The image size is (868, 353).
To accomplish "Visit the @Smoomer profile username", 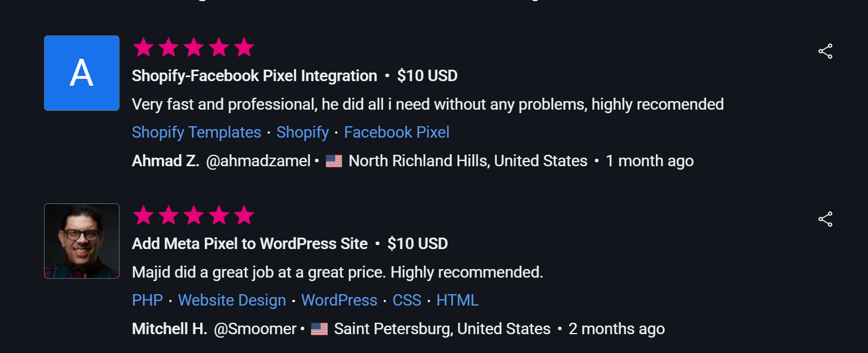I will 255,329.
